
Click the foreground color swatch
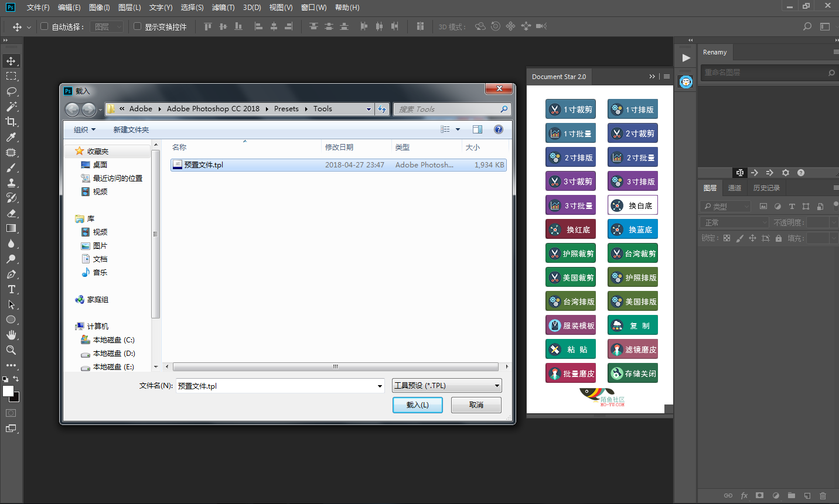click(x=8, y=392)
